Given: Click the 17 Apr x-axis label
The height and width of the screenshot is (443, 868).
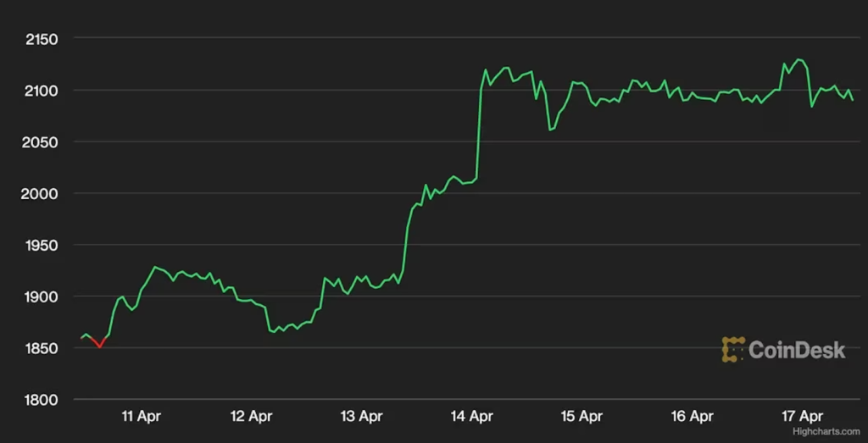Looking at the screenshot, I should (802, 416).
